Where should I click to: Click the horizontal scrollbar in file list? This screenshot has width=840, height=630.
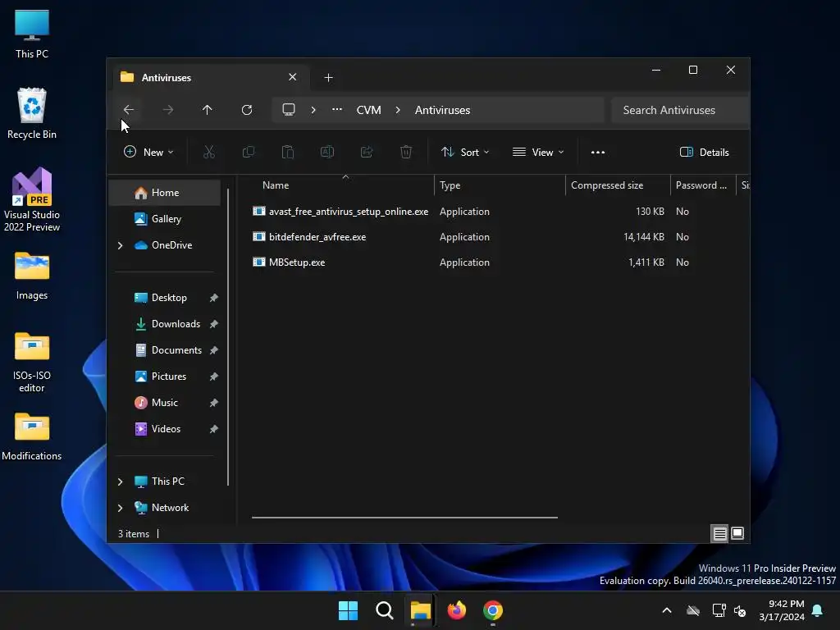click(404, 518)
